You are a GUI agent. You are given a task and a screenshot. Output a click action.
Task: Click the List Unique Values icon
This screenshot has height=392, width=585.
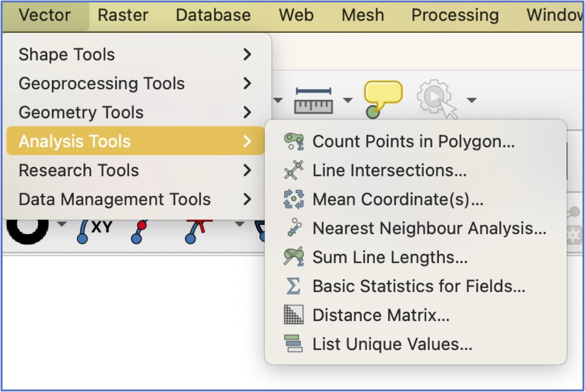point(293,344)
